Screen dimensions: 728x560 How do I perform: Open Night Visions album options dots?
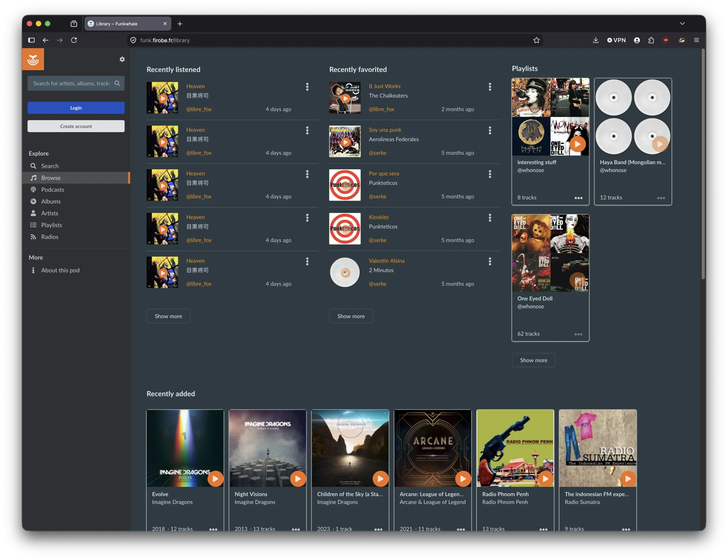296,529
